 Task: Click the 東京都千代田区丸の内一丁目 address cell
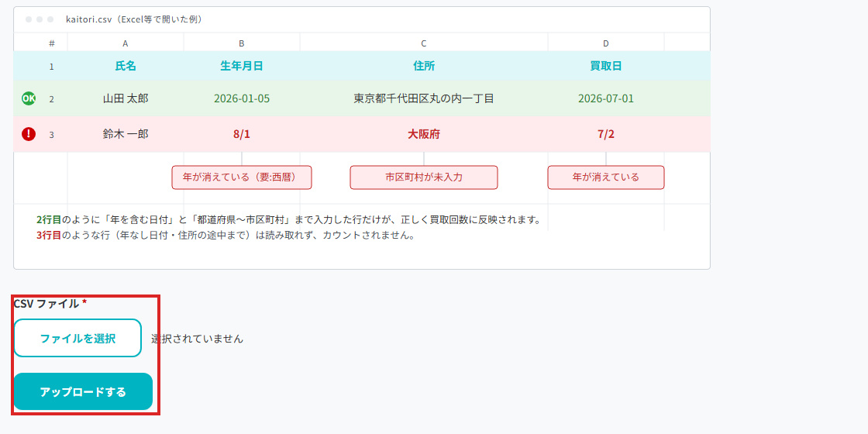point(424,98)
